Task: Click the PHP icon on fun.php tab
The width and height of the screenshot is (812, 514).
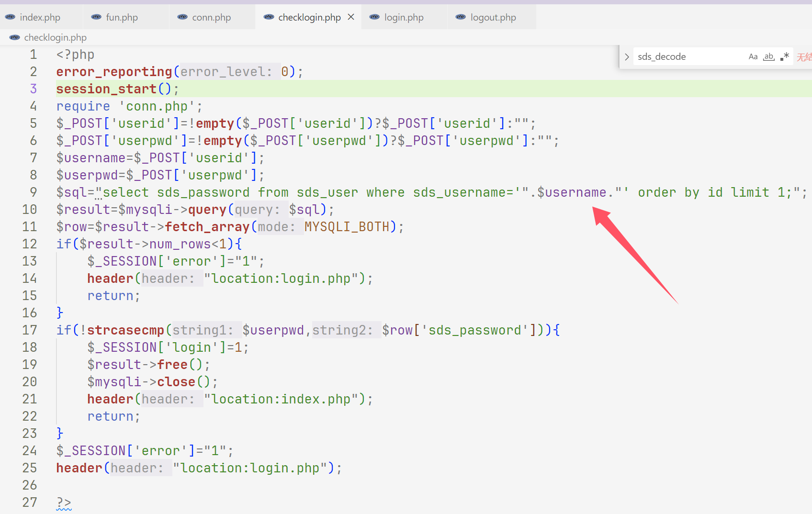Action: pos(96,17)
